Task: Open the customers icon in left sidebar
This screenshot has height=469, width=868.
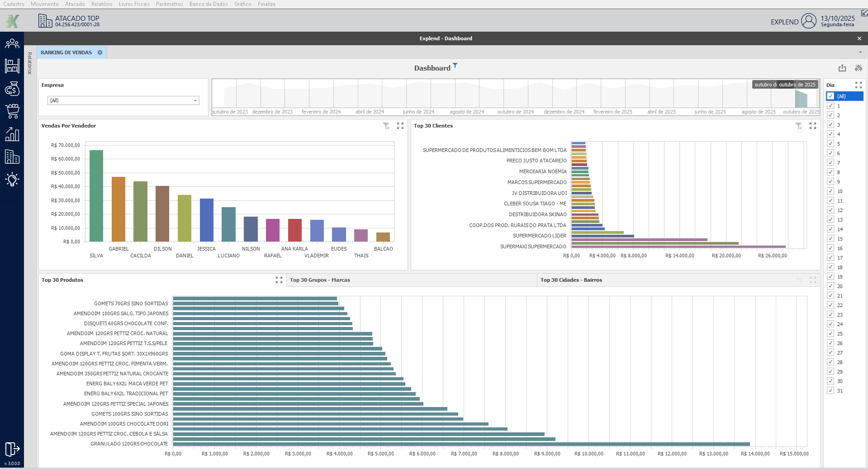Action: pos(12,44)
